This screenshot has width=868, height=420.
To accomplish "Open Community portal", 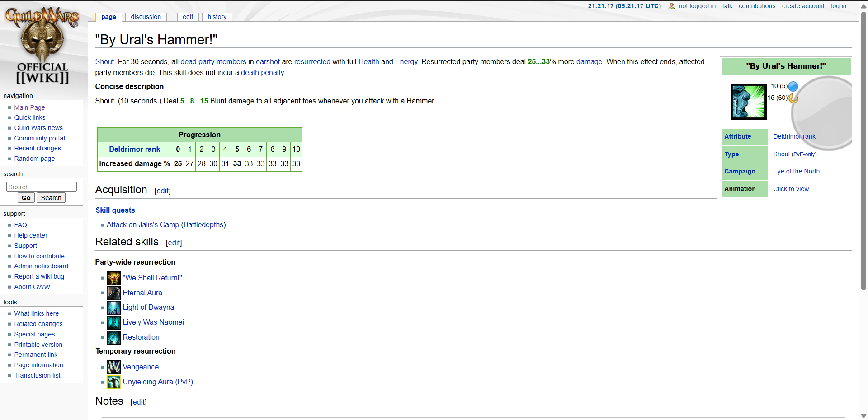I will point(40,138).
